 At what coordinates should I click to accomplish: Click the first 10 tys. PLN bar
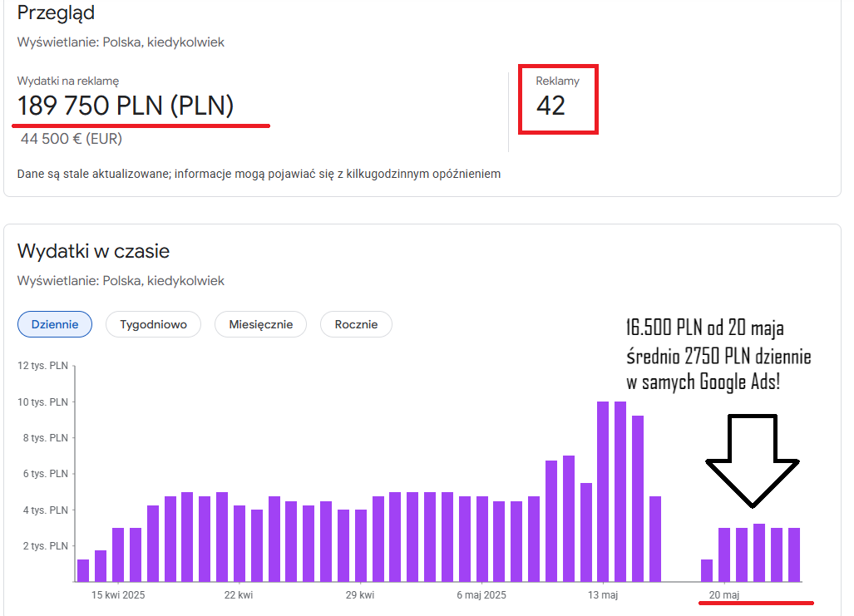[x=603, y=492]
